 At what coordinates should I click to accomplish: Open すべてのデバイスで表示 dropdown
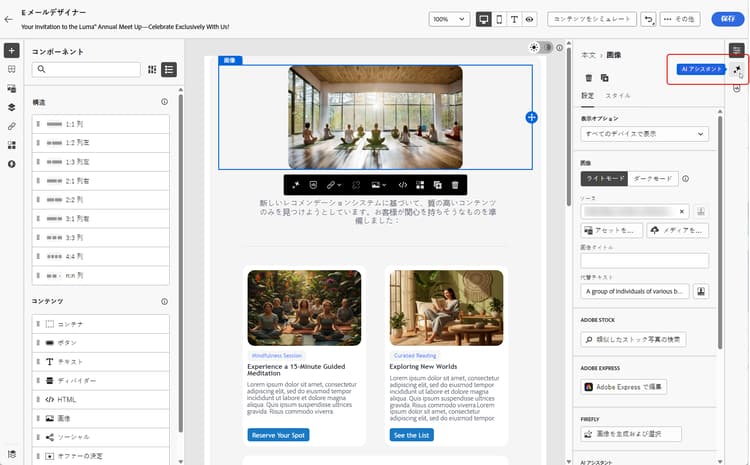click(644, 134)
